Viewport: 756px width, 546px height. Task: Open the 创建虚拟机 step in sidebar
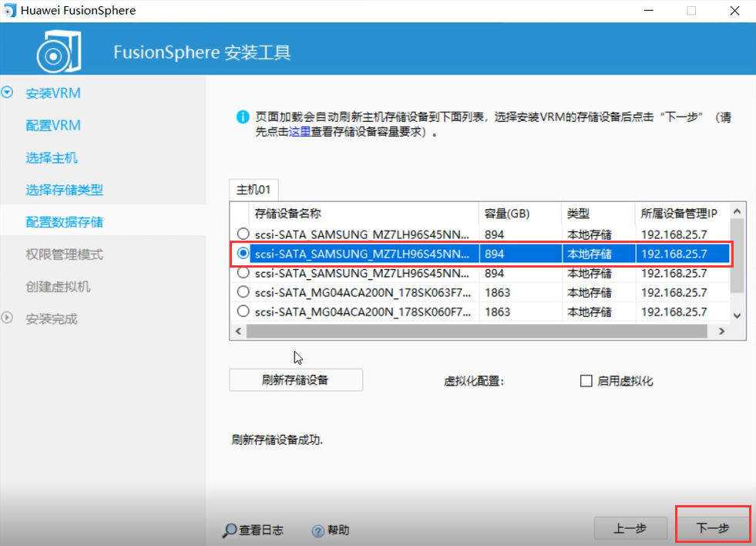[58, 287]
